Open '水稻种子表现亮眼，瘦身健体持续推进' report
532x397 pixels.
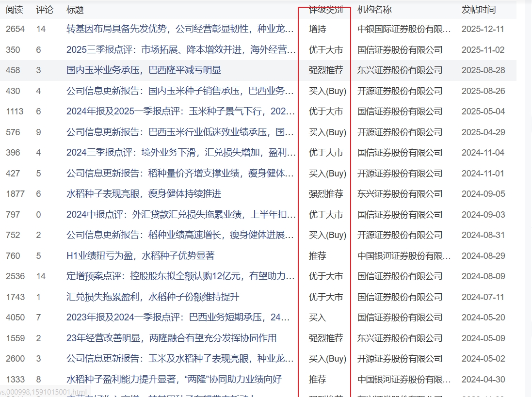coord(144,194)
